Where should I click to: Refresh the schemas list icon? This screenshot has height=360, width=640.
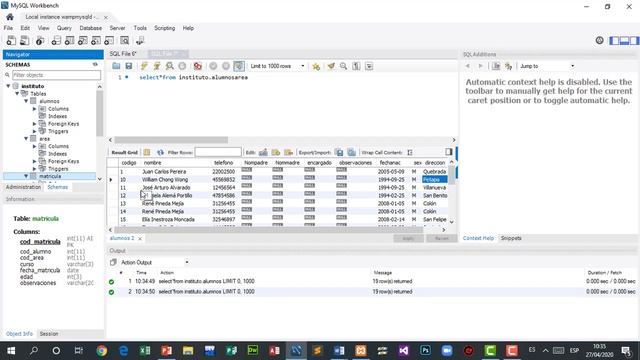point(95,64)
